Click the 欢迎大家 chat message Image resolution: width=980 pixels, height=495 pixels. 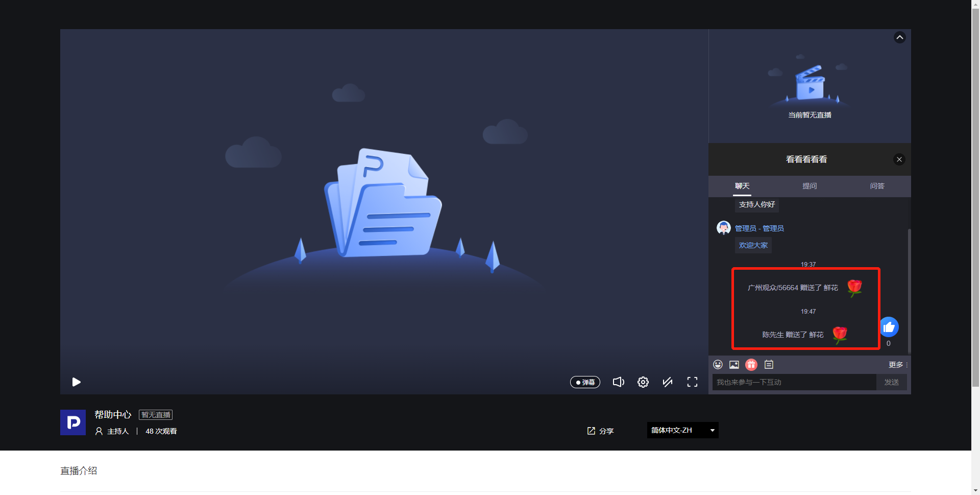[753, 245]
